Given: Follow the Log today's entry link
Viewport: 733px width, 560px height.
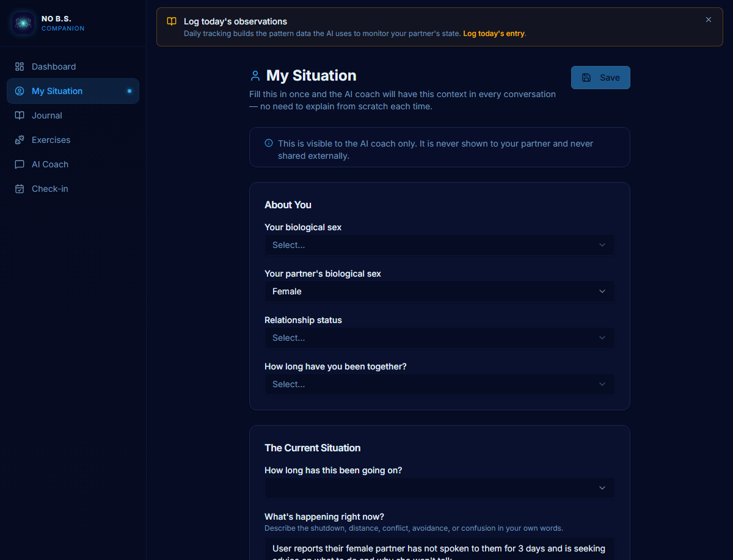Looking at the screenshot, I should tap(494, 34).
